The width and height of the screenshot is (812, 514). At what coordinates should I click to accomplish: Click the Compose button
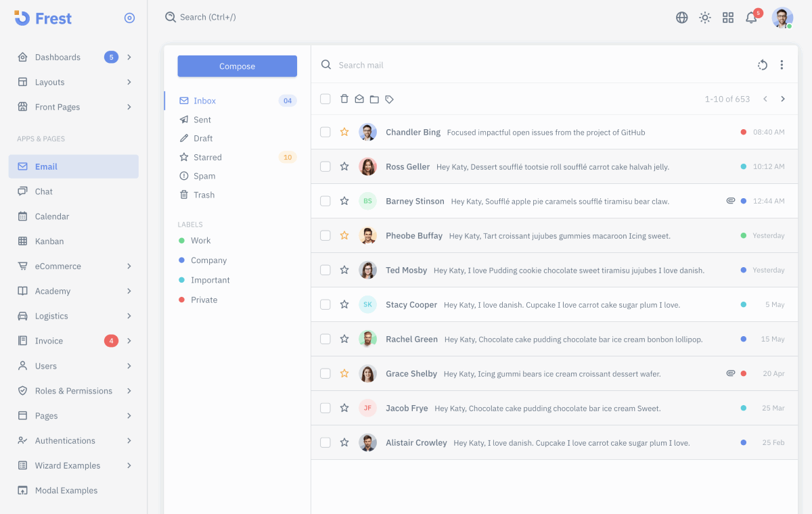click(x=237, y=66)
